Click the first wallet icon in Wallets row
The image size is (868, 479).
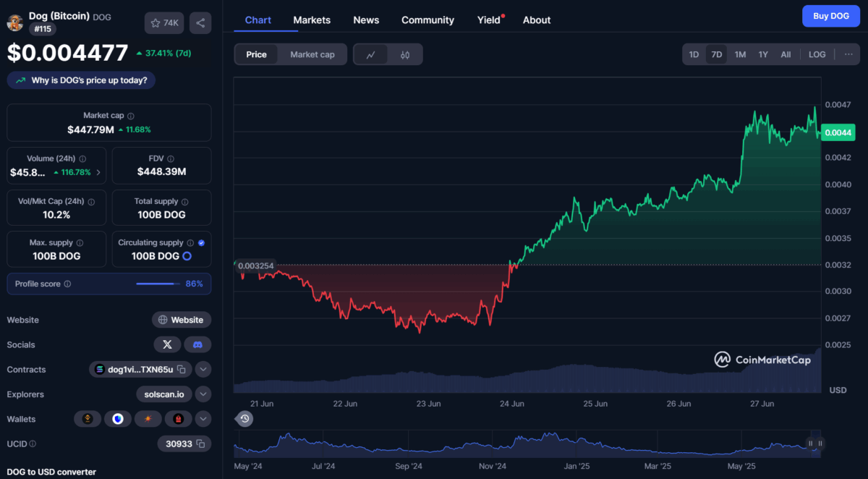point(88,419)
